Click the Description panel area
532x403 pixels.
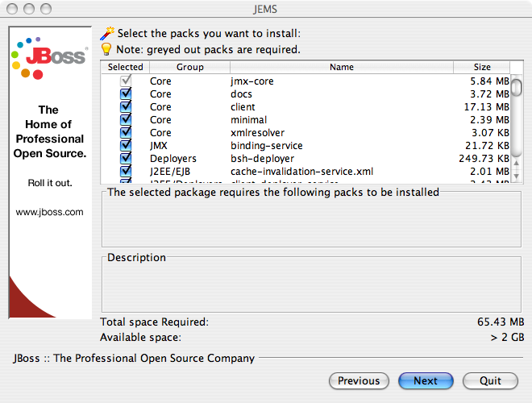311,285
